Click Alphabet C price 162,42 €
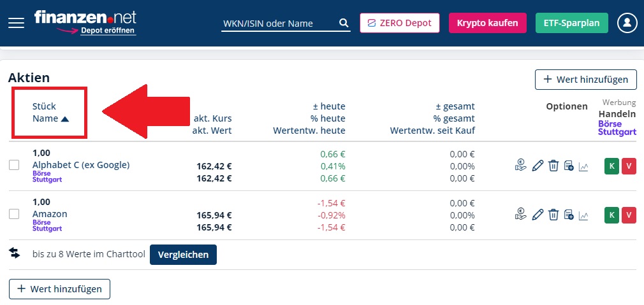 point(214,166)
